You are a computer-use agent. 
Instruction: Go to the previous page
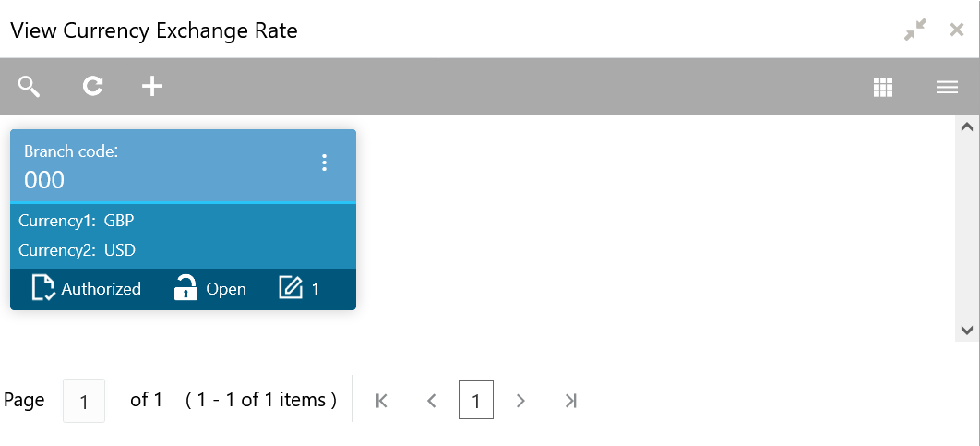(x=431, y=401)
